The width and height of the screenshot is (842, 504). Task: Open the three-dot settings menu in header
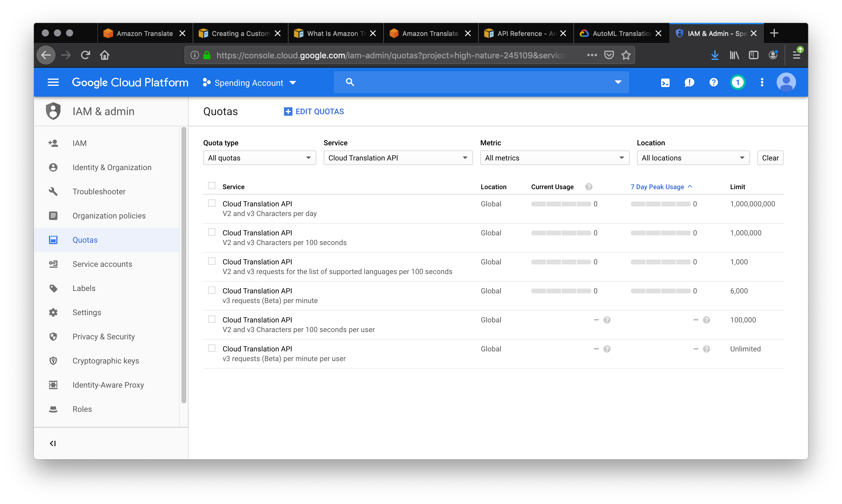[762, 82]
